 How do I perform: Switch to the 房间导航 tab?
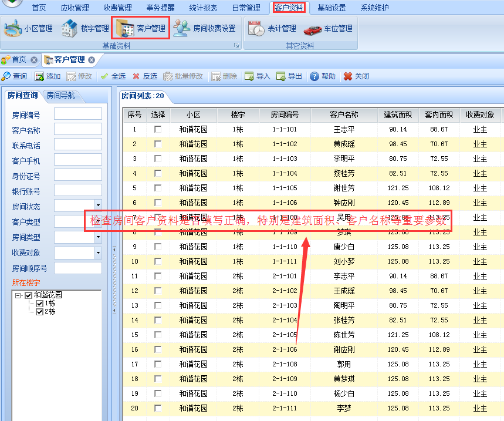pos(61,96)
